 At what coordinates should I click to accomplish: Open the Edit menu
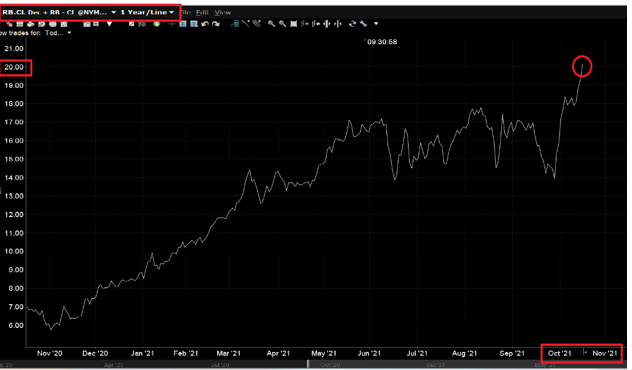202,12
